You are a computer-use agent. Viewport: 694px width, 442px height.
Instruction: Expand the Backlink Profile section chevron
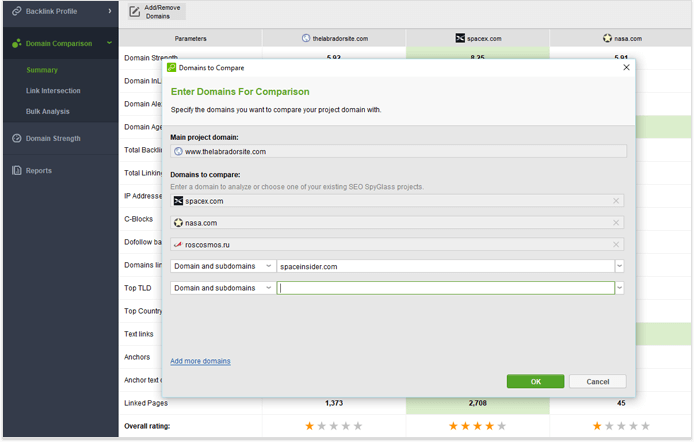click(x=110, y=11)
